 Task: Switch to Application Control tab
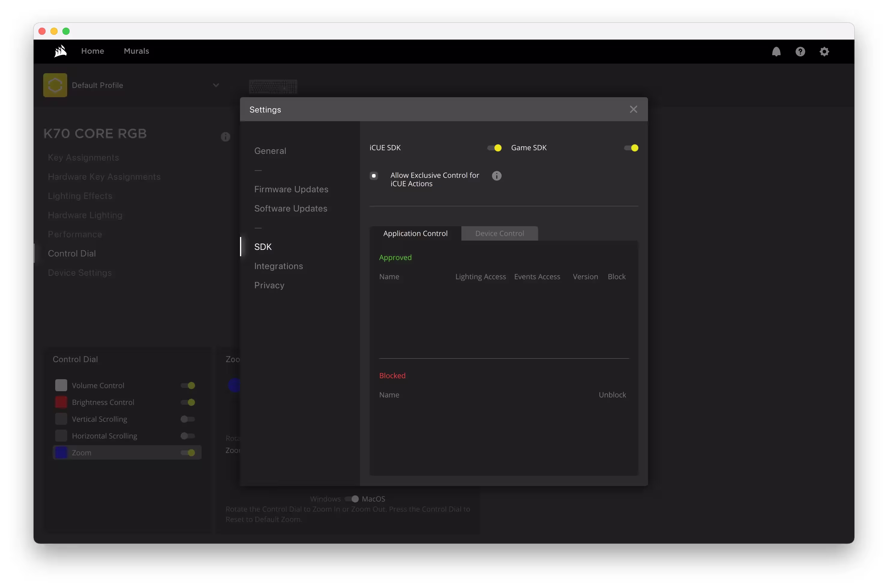click(415, 233)
